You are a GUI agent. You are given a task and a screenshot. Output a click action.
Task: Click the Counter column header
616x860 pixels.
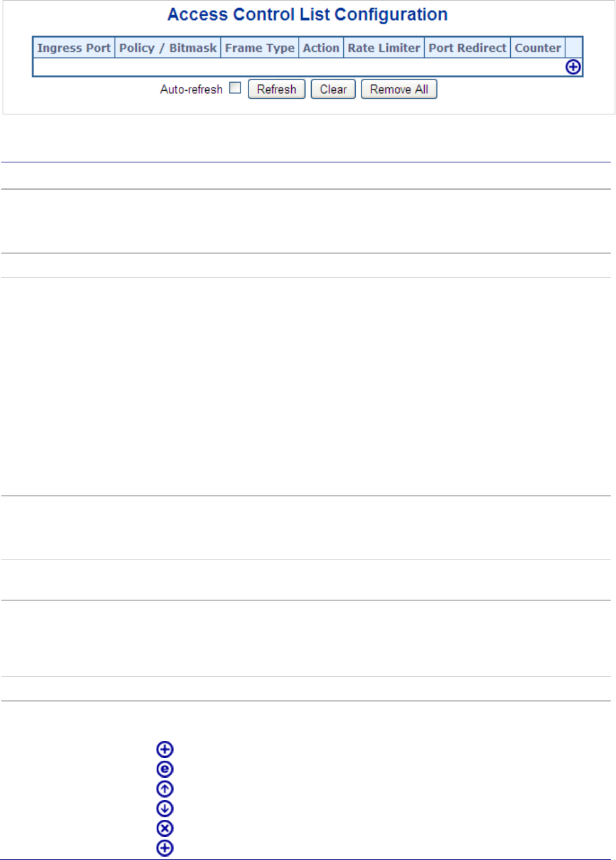(x=538, y=48)
